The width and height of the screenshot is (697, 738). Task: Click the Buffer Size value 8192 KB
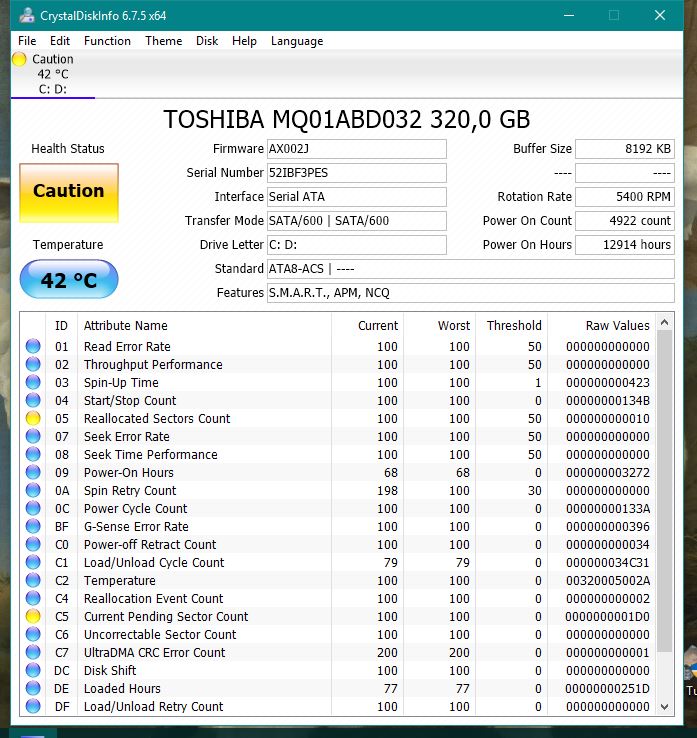click(625, 149)
